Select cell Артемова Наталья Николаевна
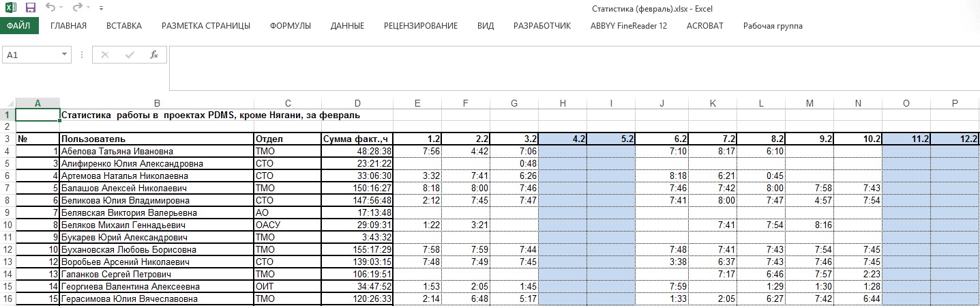Screen dimensions: 980x306 coord(157,176)
